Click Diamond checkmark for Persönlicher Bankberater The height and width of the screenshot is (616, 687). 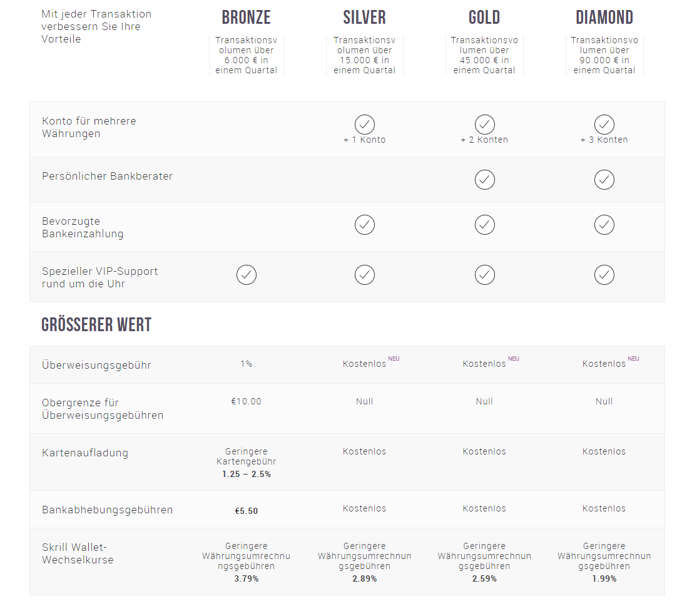tap(604, 180)
